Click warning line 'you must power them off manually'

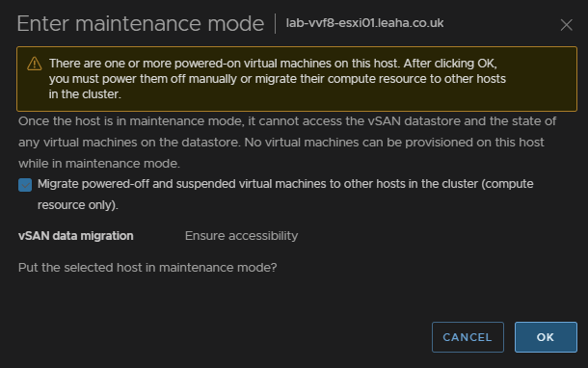click(277, 79)
